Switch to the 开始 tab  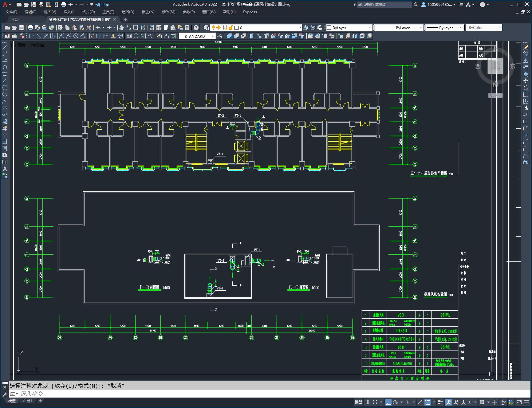pos(15,19)
